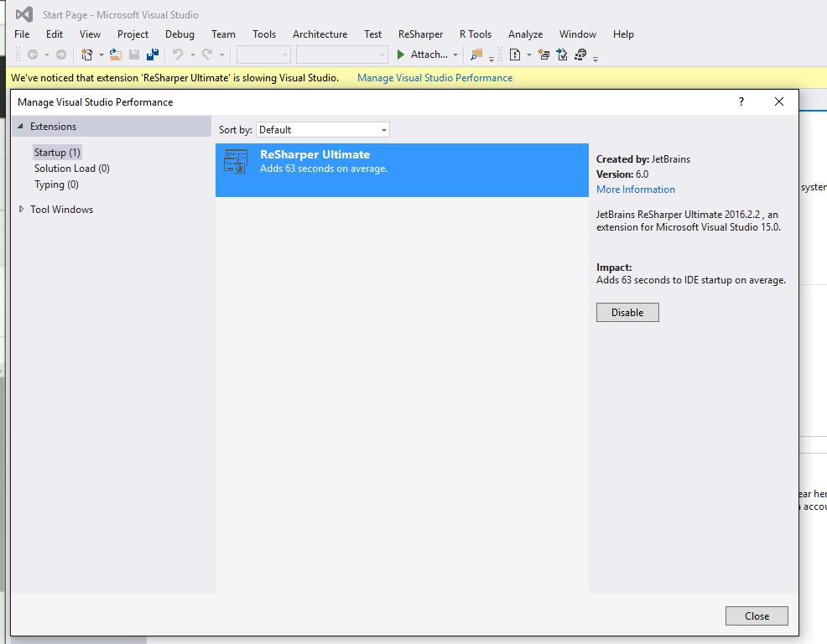Open the Attach button dropdown arrow

[455, 55]
